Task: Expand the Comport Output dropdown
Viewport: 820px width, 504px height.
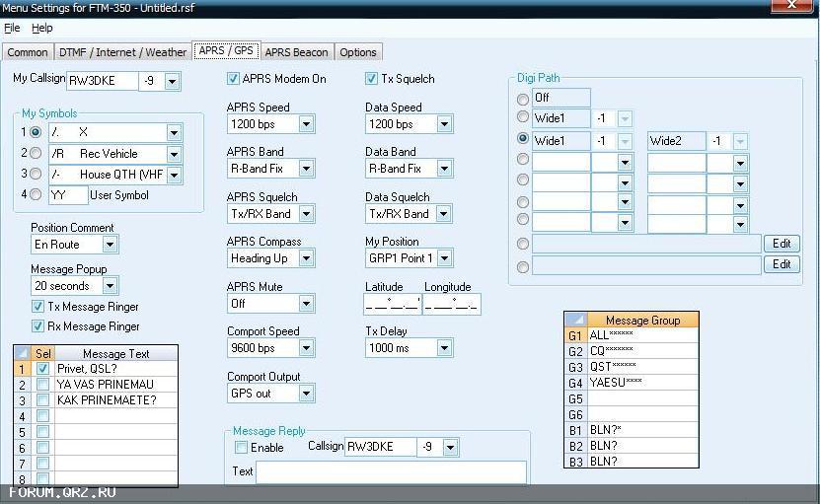Action: point(306,394)
